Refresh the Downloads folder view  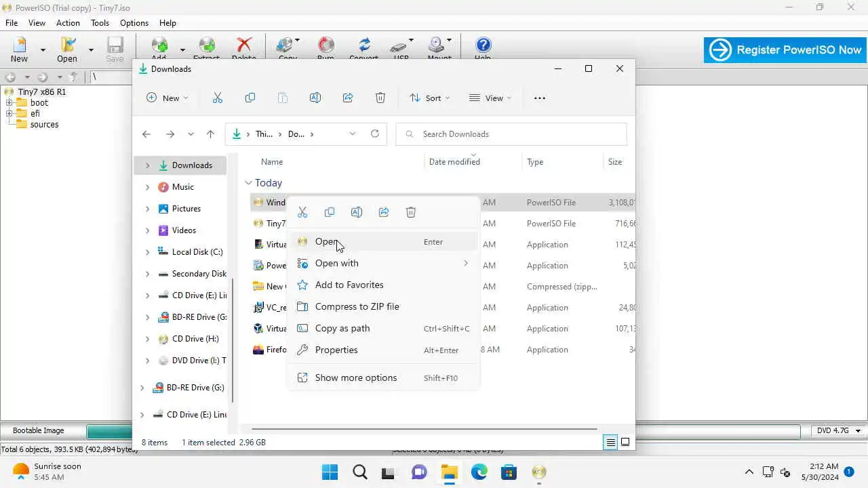[x=375, y=134]
